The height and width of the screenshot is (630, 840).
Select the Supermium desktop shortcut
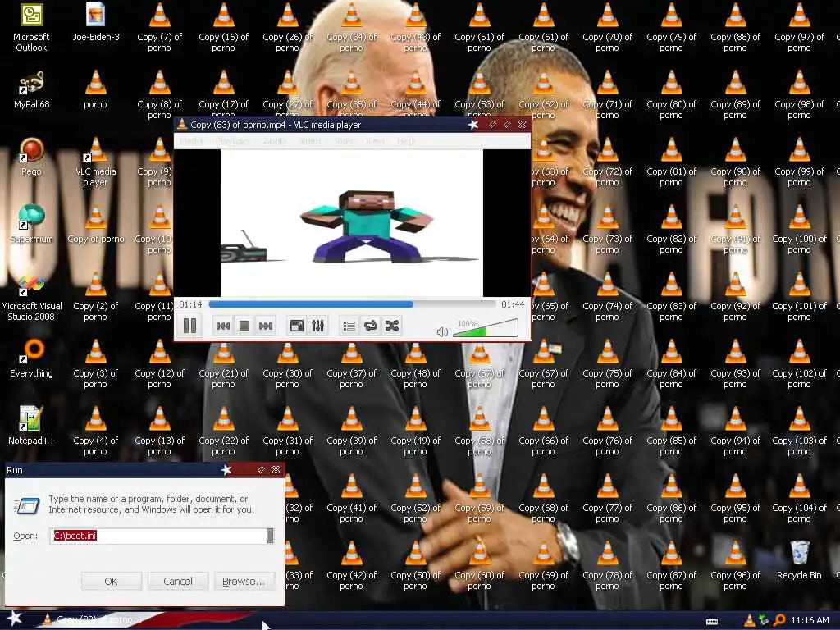(x=31, y=225)
